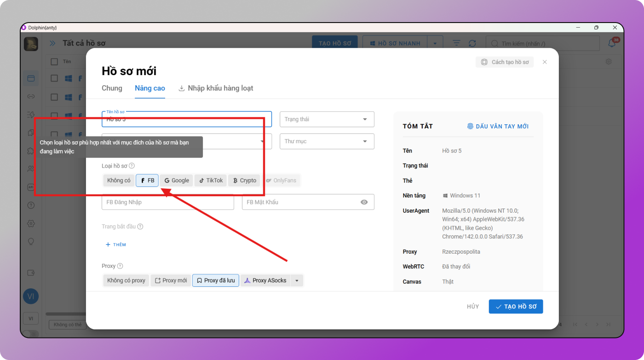Click the question icon beside Trang bắt đầu

click(x=140, y=226)
